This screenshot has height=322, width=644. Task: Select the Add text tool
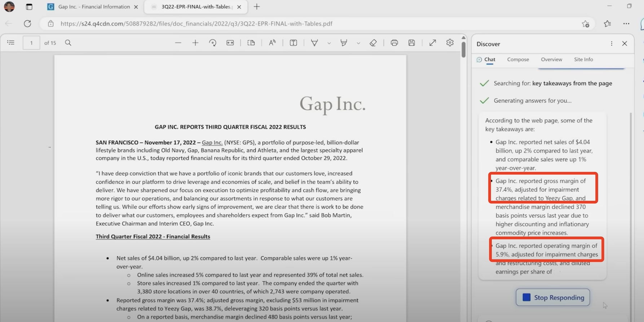tap(294, 43)
